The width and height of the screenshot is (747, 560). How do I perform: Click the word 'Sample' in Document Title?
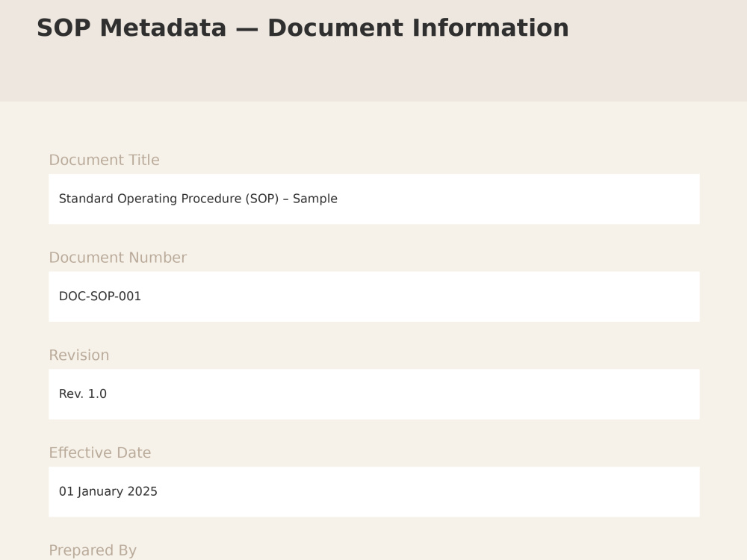315,199
